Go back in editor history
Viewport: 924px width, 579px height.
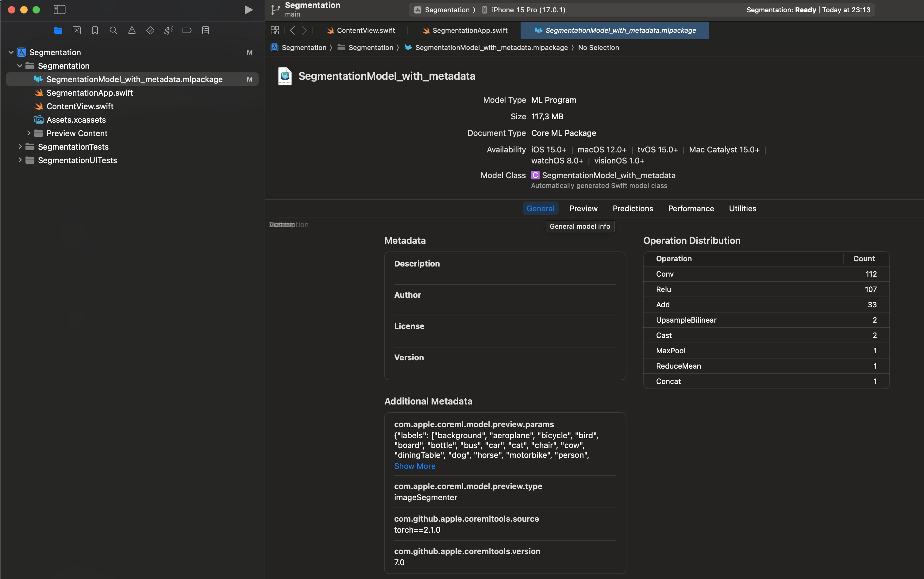click(x=292, y=30)
